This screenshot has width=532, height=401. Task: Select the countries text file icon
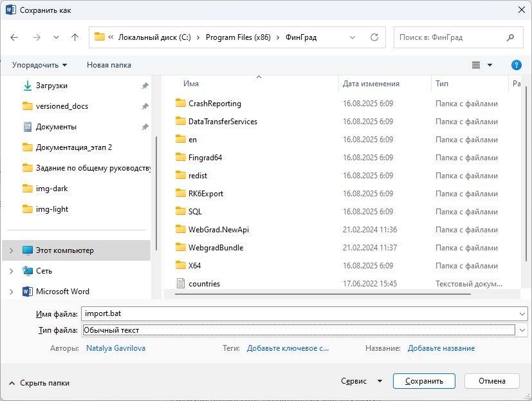(180, 284)
